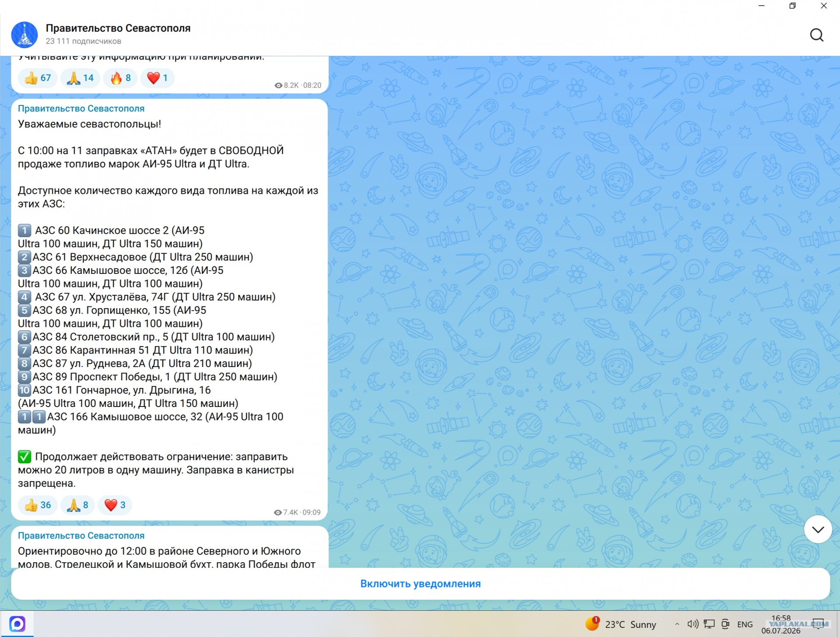Open the network icon in system tray
This screenshot has width=840, height=637.
pyautogui.click(x=709, y=624)
